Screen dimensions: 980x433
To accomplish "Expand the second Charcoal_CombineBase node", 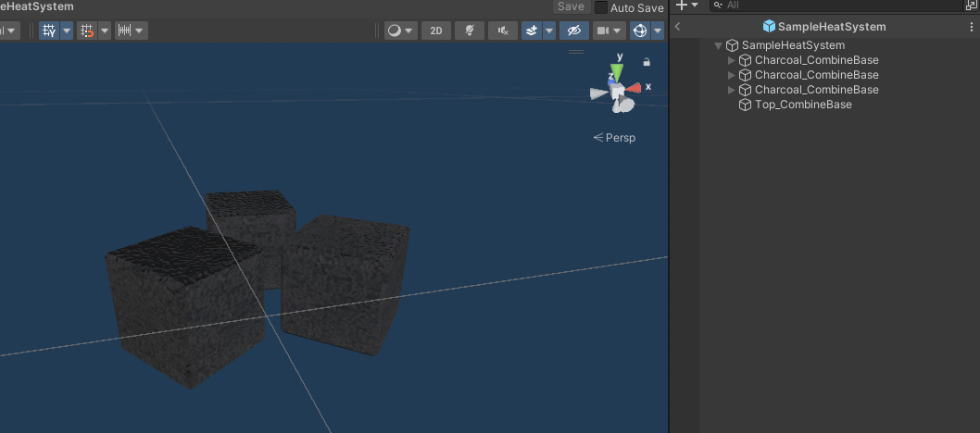I will coord(732,76).
